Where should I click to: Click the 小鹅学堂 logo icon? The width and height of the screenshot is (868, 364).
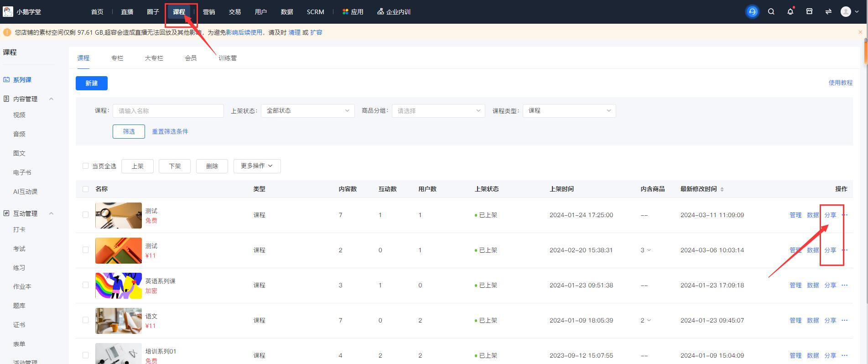[8, 11]
